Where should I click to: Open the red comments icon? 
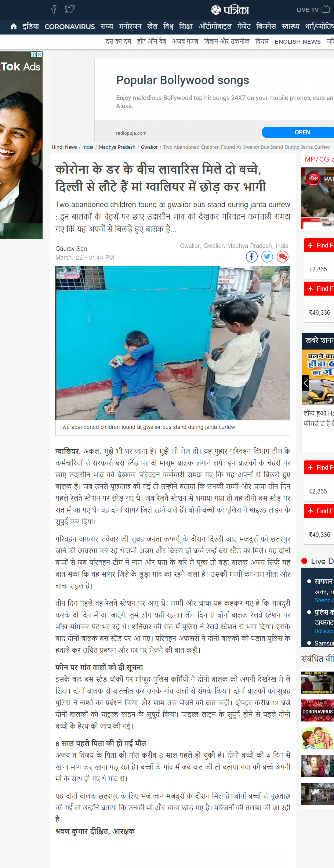click(283, 257)
